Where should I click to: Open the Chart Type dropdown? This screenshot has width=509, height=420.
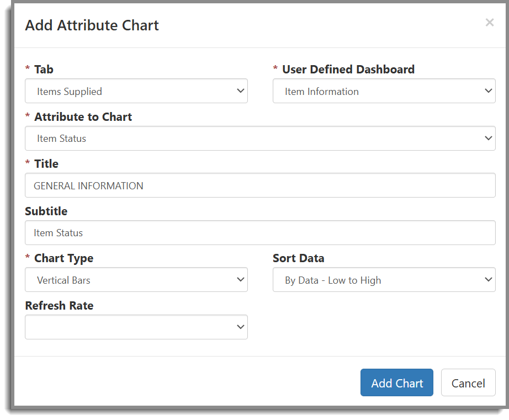coord(136,280)
